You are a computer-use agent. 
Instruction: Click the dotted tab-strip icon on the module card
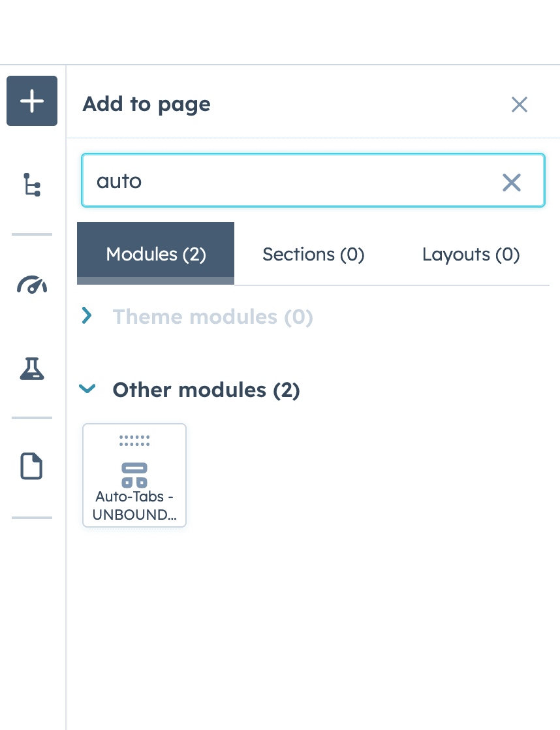click(134, 441)
